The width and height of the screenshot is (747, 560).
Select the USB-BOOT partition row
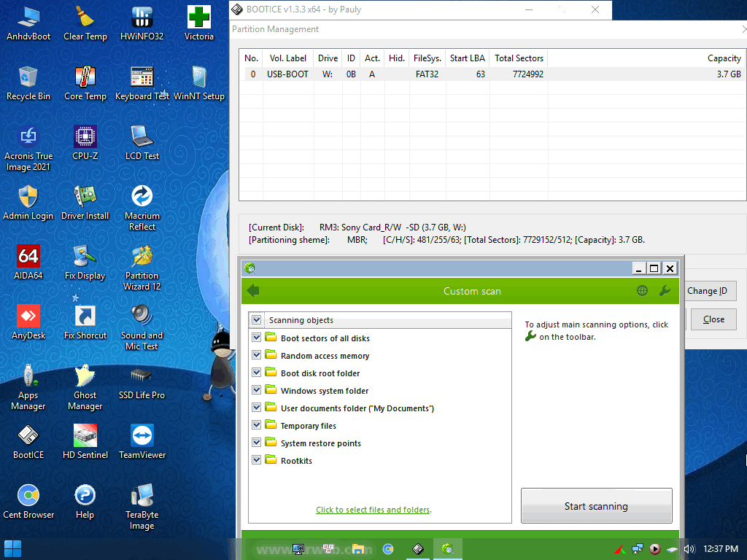click(x=492, y=74)
